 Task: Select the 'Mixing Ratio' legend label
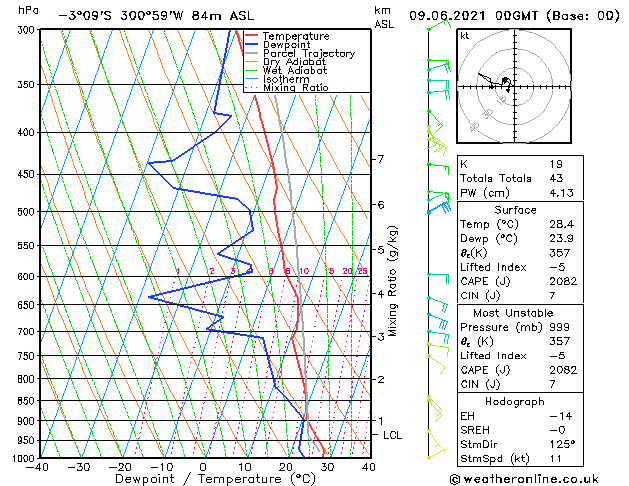(296, 87)
